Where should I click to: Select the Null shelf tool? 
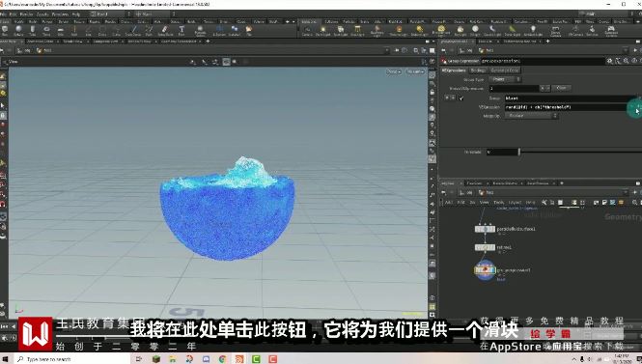point(74,30)
